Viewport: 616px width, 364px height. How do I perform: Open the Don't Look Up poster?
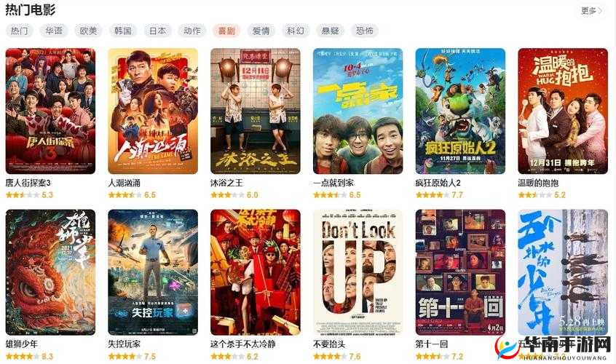[358, 272]
